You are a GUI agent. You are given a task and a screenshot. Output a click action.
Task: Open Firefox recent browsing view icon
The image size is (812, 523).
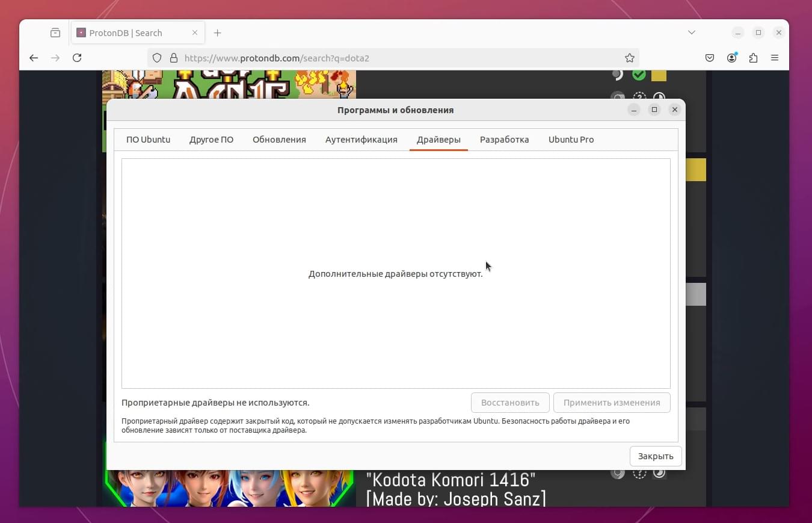[55, 33]
